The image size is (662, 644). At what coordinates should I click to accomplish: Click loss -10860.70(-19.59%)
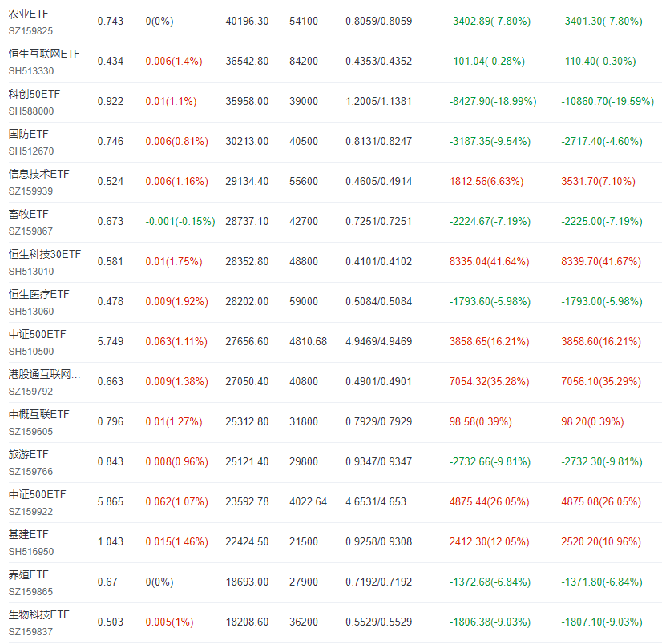(608, 102)
